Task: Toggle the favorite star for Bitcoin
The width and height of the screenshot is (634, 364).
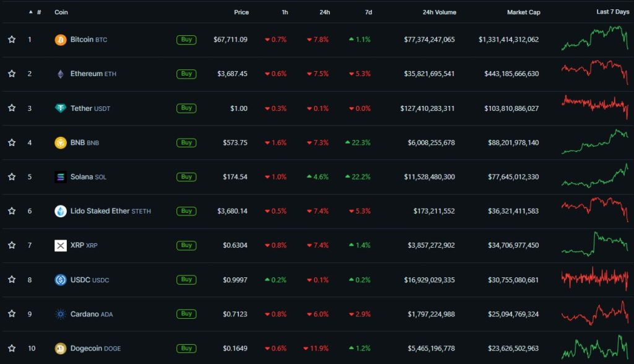Action: pos(11,39)
